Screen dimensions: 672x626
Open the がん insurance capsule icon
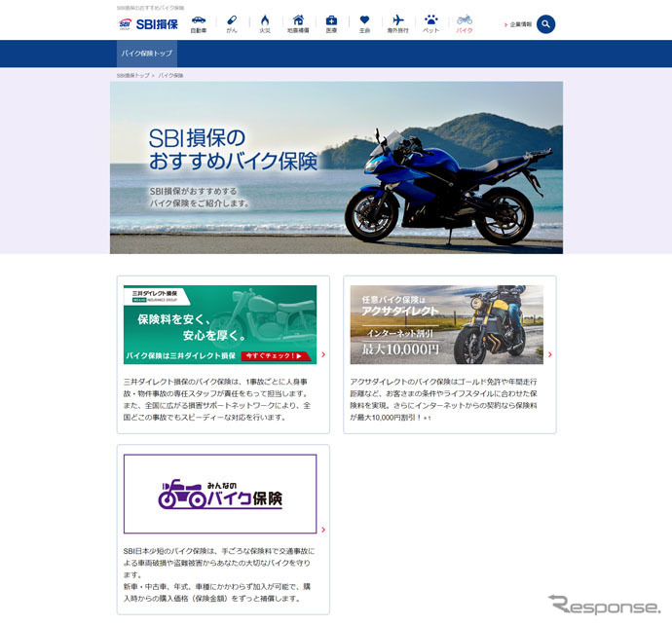click(232, 24)
